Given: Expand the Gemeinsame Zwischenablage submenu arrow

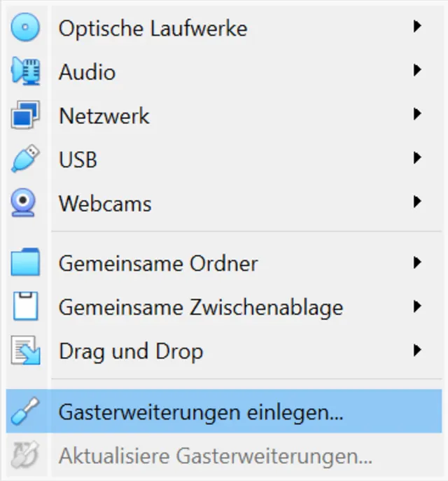Looking at the screenshot, I should click(x=417, y=306).
